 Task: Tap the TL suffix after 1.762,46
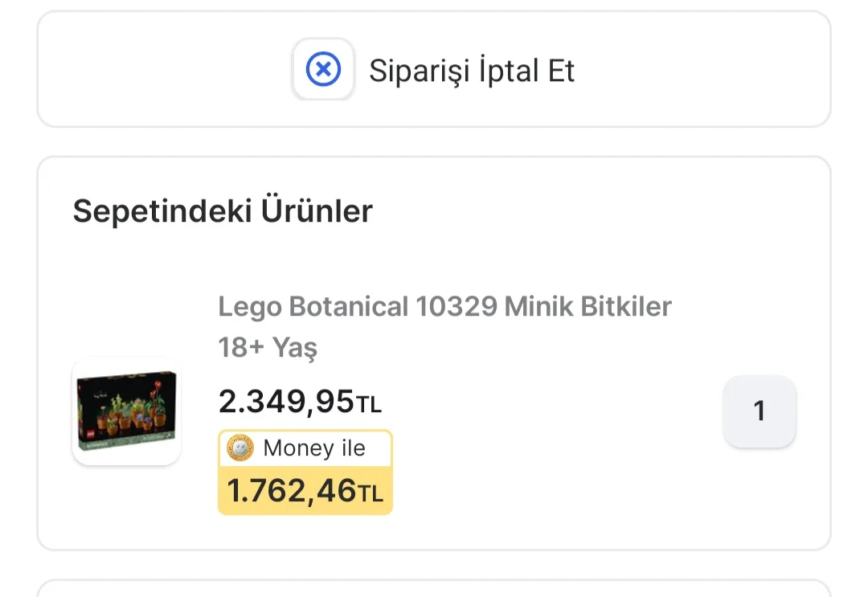[x=371, y=493]
